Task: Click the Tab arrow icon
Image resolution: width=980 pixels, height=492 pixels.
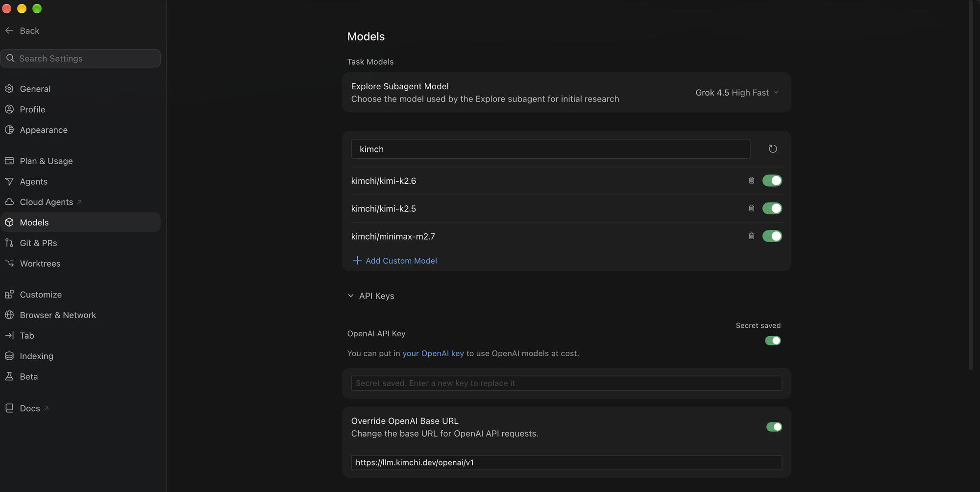Action: [x=9, y=336]
